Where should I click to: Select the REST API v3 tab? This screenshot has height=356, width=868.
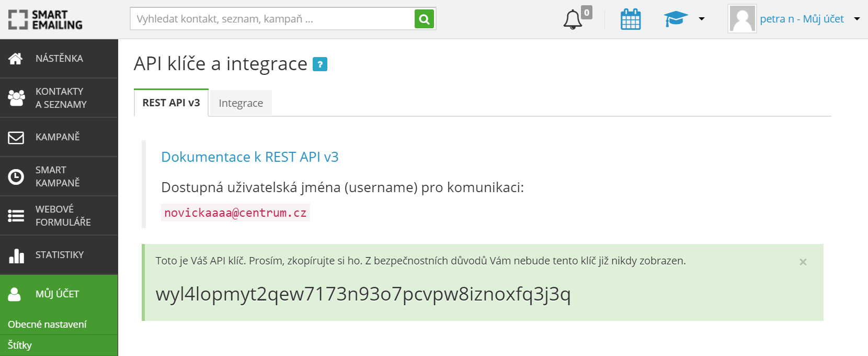click(171, 103)
